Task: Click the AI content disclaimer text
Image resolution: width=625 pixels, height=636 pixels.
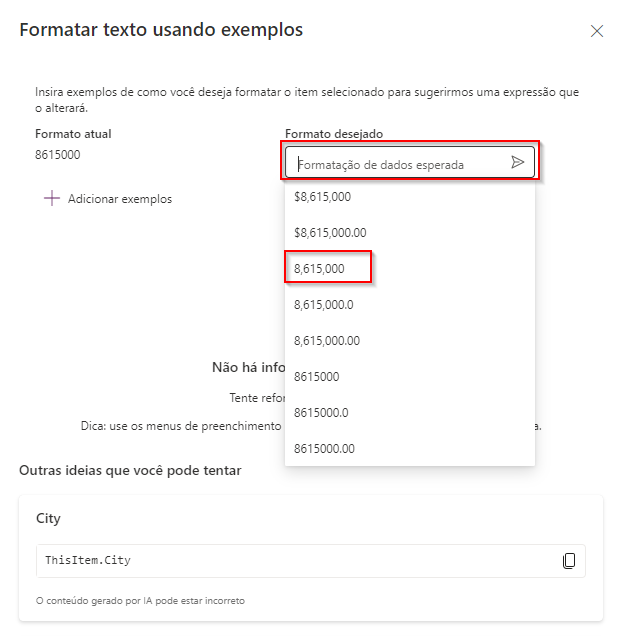Action: [x=140, y=600]
